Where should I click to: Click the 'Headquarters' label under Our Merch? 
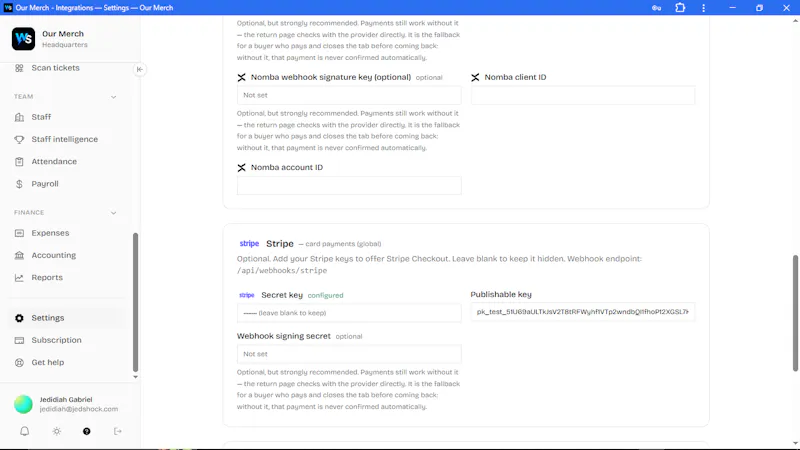coord(65,45)
